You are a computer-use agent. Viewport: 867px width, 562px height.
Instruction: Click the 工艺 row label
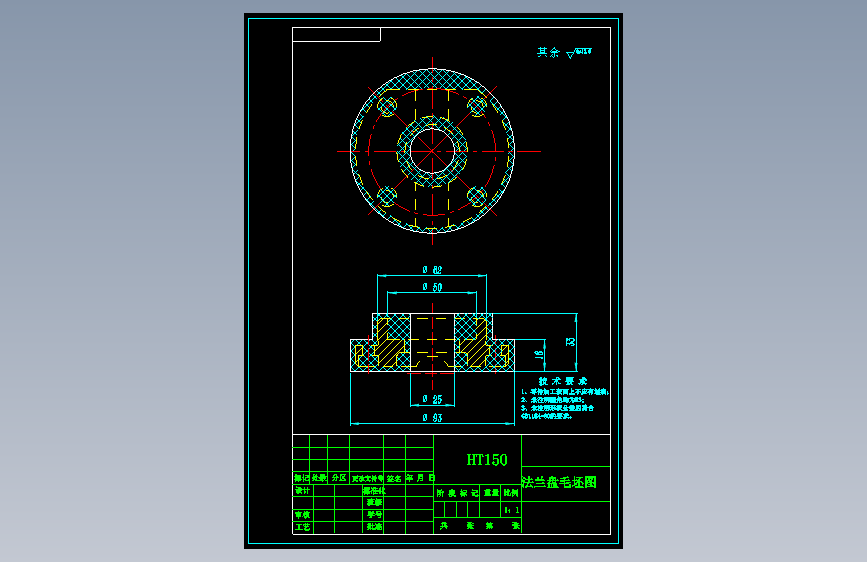coord(302,527)
